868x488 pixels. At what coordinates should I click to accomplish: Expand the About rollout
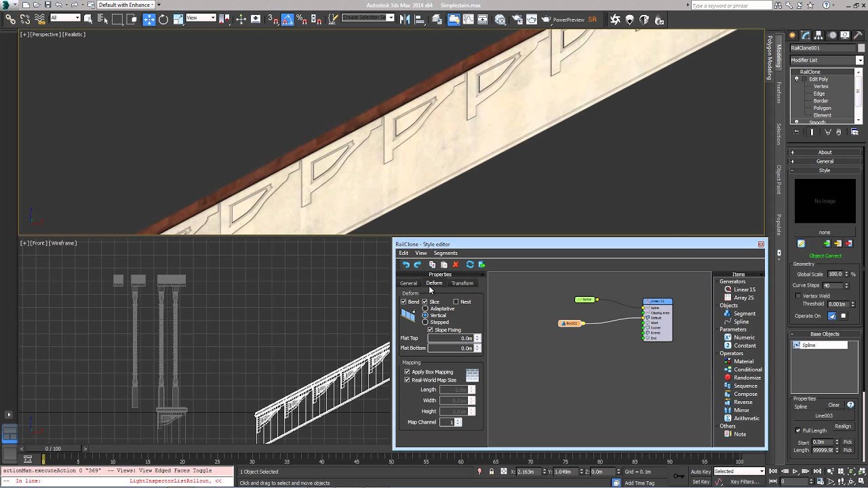pyautogui.click(x=825, y=152)
